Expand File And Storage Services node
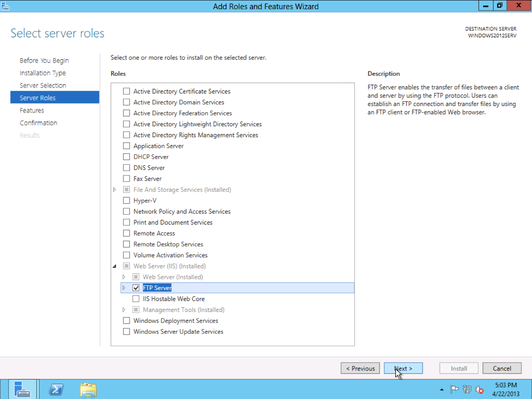 pos(115,190)
